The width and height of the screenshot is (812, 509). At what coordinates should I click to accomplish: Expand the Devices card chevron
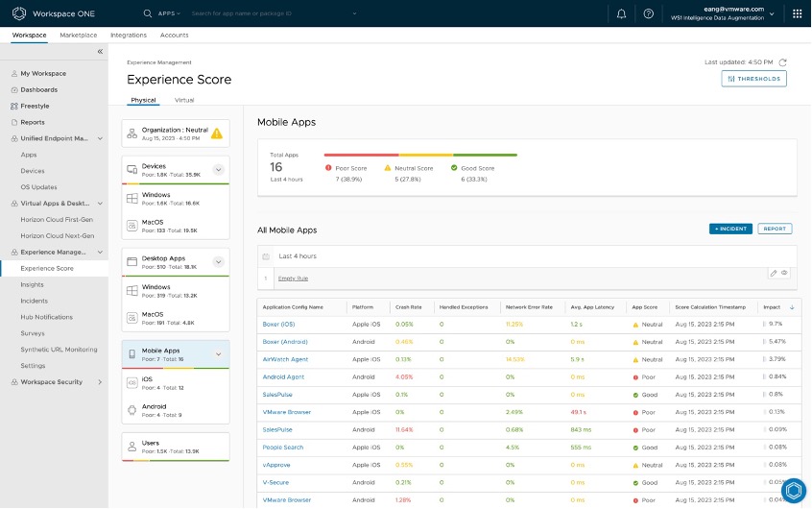(218, 170)
